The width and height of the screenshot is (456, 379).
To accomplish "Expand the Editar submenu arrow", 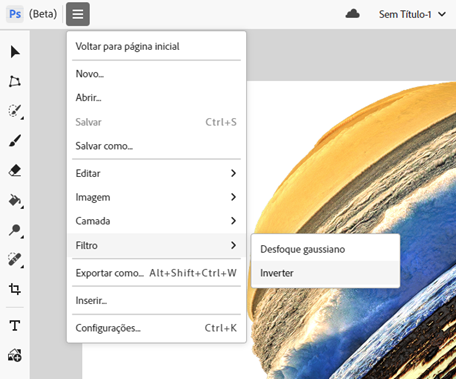I will (x=233, y=173).
